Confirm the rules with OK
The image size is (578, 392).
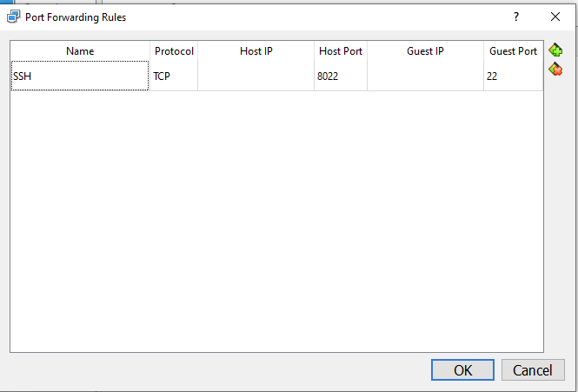click(x=462, y=370)
